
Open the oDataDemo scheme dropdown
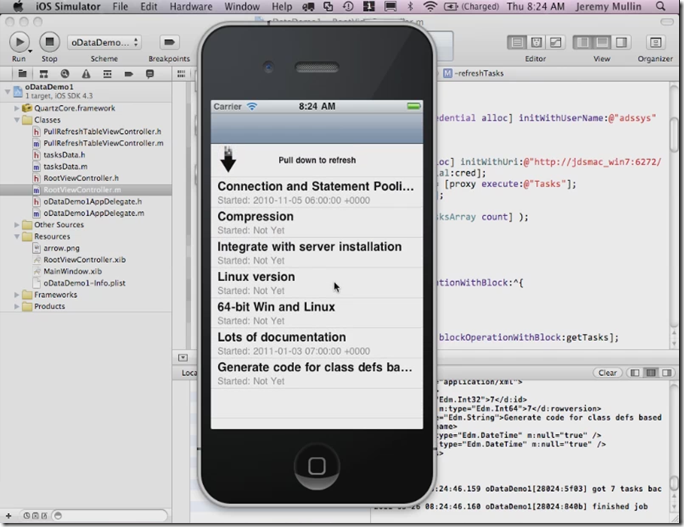click(x=104, y=42)
